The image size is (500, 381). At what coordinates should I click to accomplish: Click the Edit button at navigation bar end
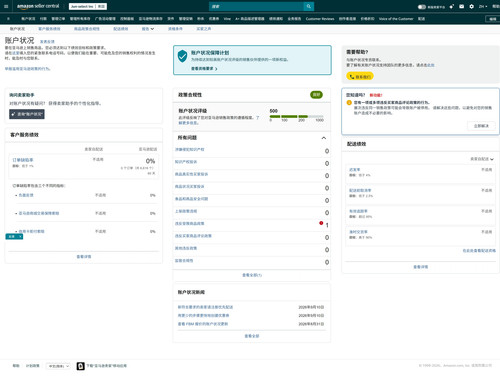coord(492,19)
